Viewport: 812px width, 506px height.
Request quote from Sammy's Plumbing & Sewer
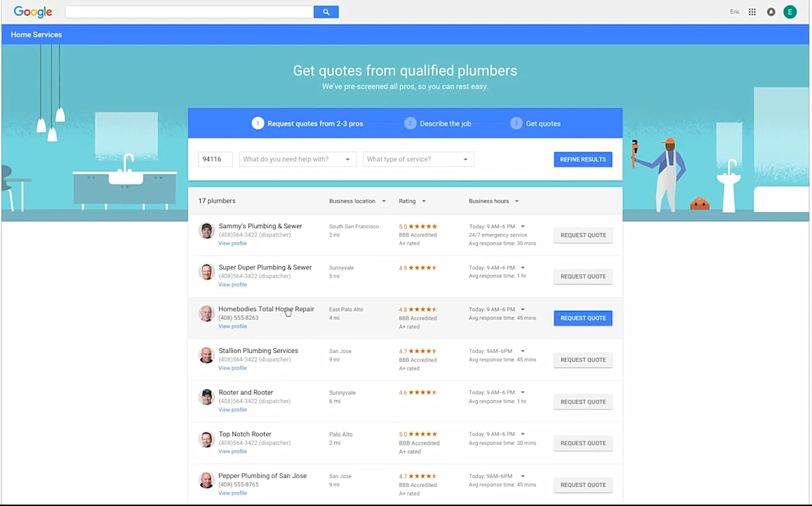pyautogui.click(x=583, y=235)
